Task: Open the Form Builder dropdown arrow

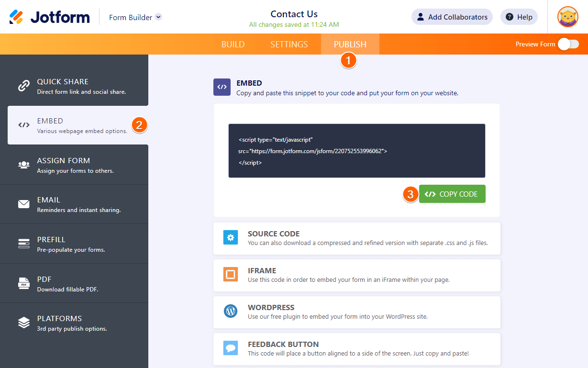Action: click(x=158, y=17)
